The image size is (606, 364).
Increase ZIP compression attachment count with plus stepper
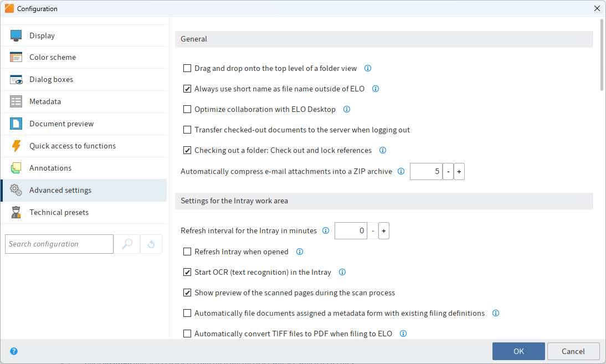(x=459, y=171)
